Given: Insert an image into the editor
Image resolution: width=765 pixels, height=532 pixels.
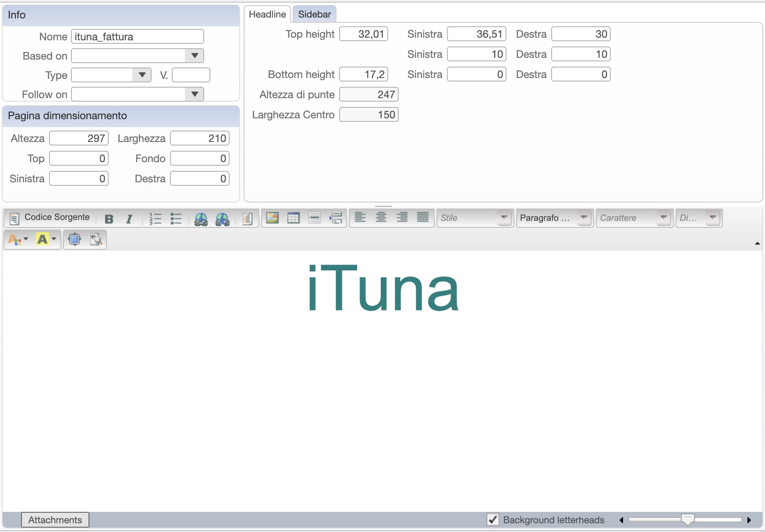Looking at the screenshot, I should click(273, 218).
